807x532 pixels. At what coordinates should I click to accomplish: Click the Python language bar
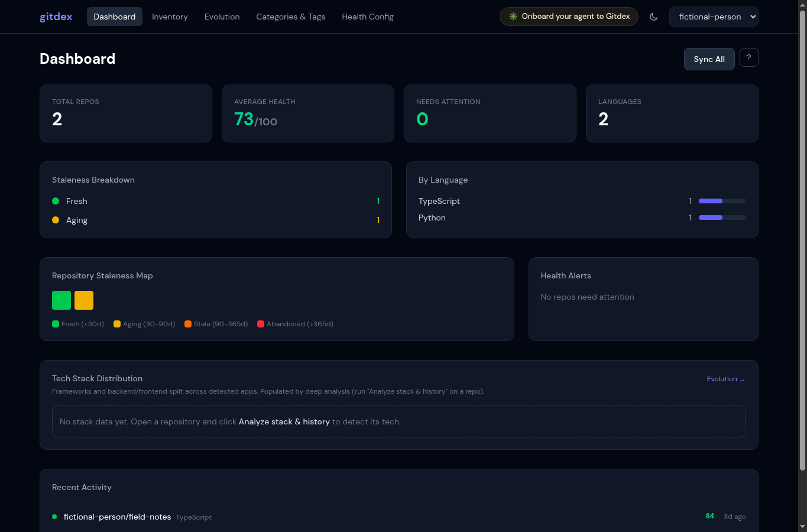(x=722, y=218)
